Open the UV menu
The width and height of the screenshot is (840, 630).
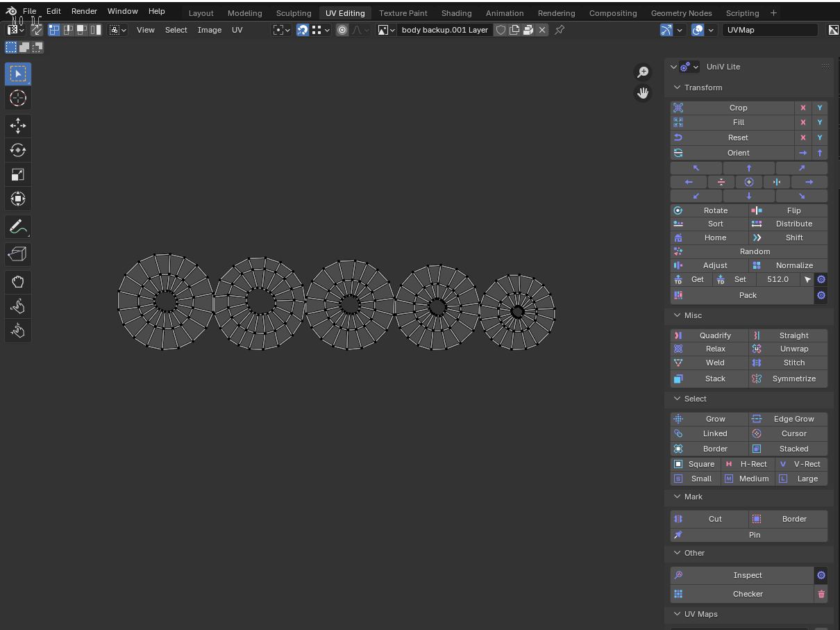237,30
